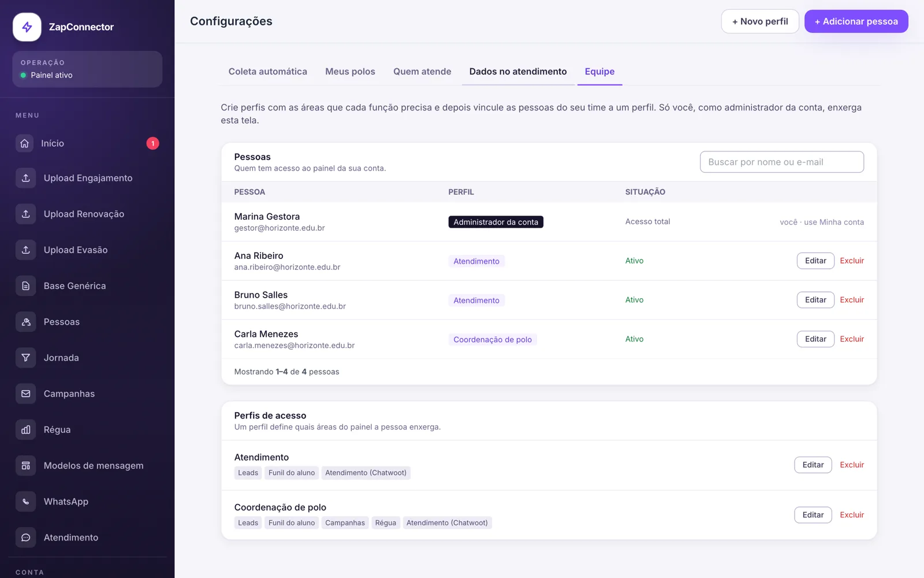Click the Atendimento chat bubble icon

(x=25, y=538)
